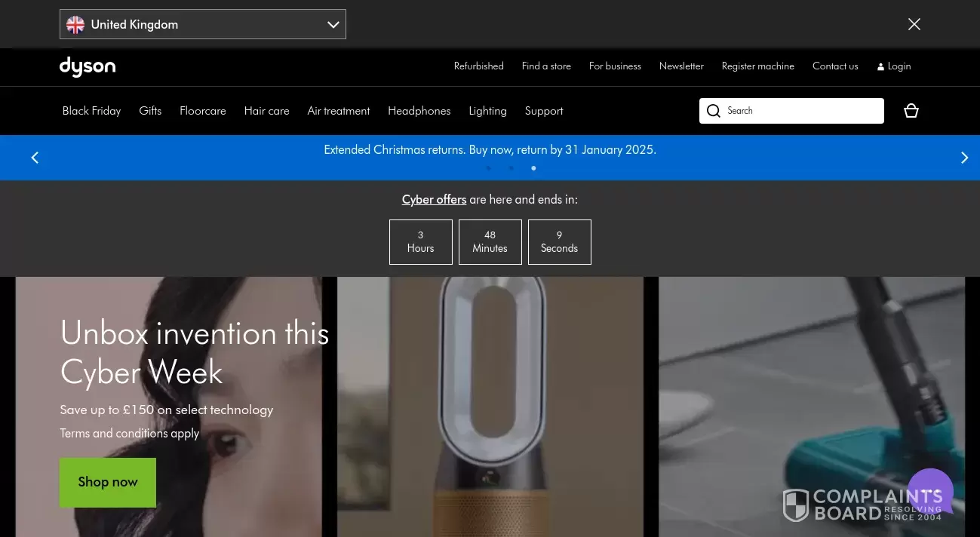Open the purple chat bubble
This screenshot has height=537, width=980.
tap(930, 491)
